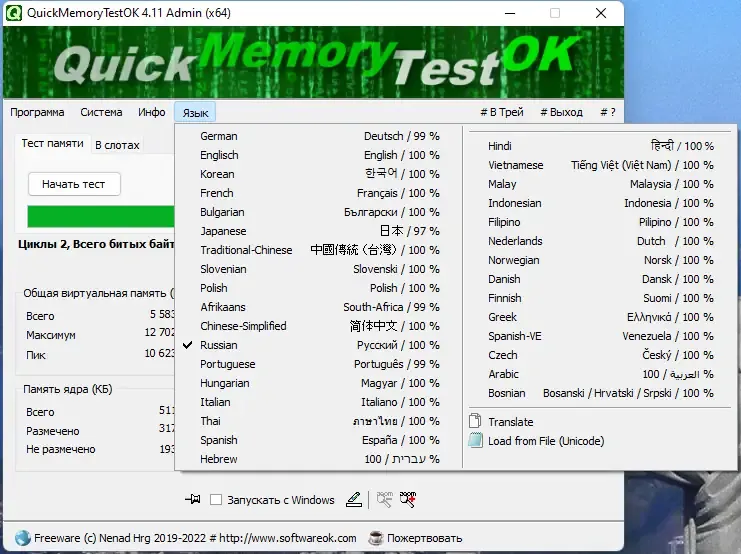
Task: Click the Циклы 2 status text
Action: (x=96, y=244)
